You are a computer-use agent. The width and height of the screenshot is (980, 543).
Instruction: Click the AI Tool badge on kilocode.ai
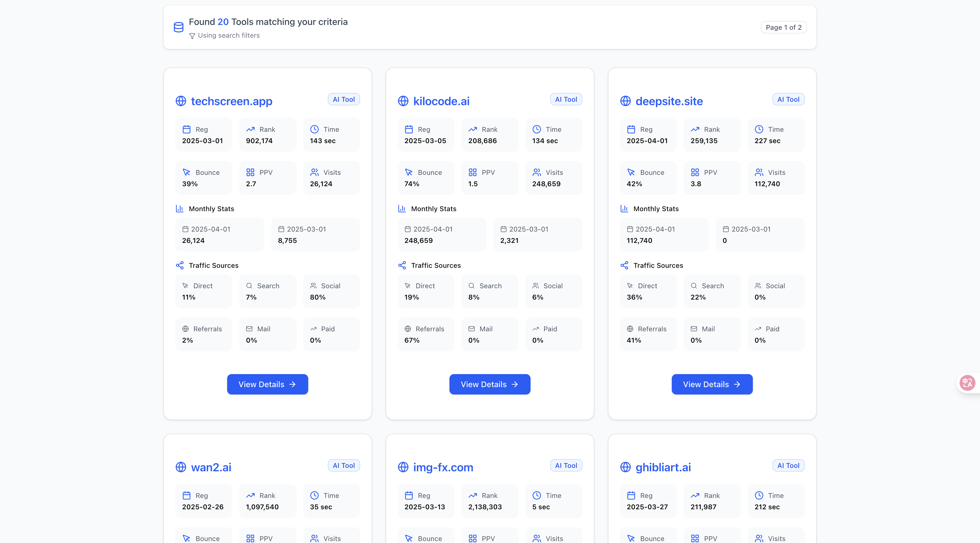(566, 99)
